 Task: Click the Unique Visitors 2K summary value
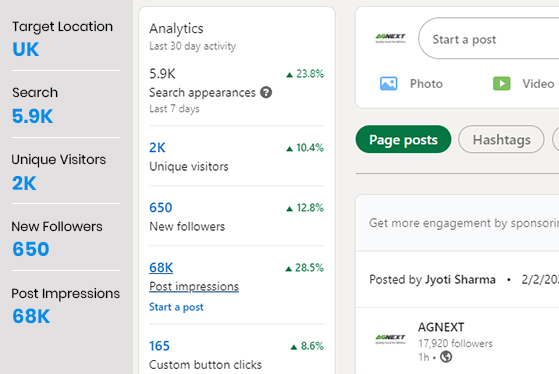click(x=24, y=183)
